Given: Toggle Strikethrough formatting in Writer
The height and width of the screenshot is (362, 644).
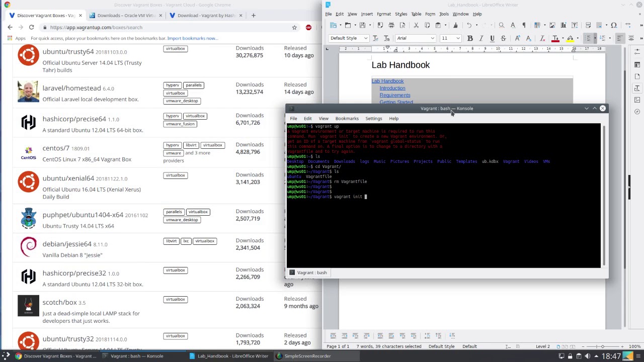Looking at the screenshot, I should (503, 38).
